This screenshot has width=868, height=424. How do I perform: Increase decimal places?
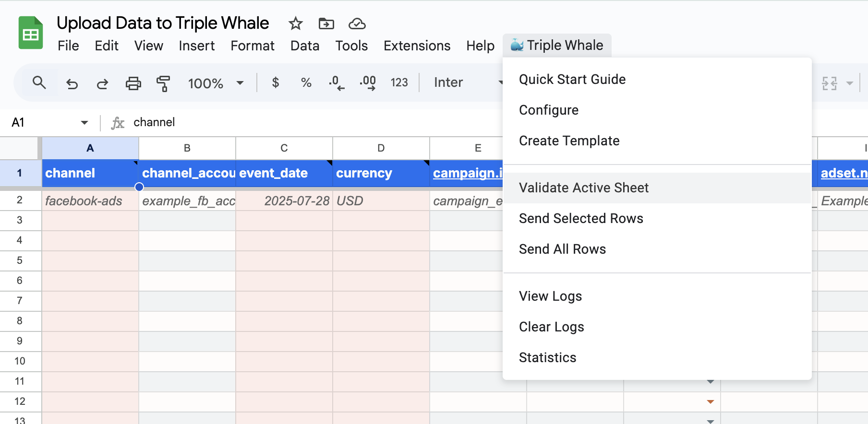[x=368, y=83]
